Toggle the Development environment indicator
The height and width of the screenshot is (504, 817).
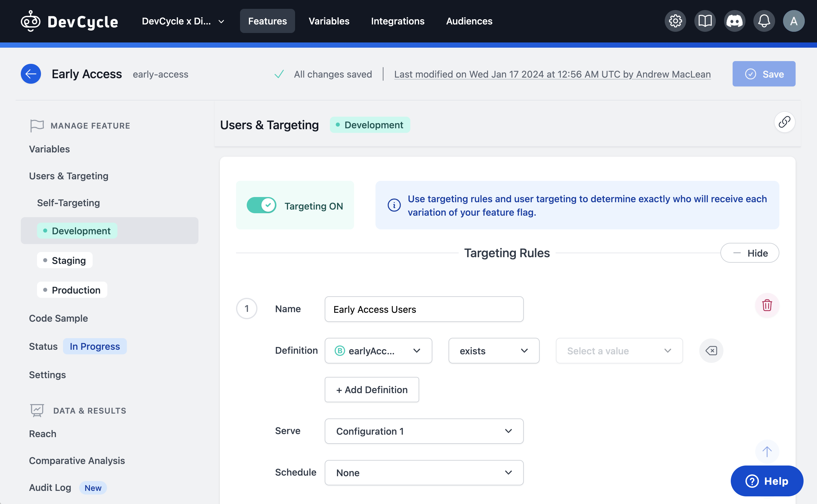pyautogui.click(x=370, y=124)
